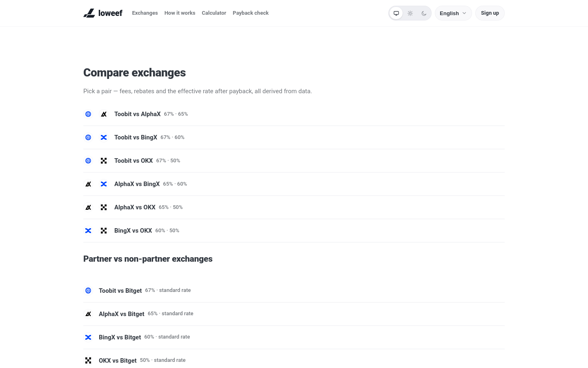588x368 pixels.
Task: Click the "67% · 60%" rates text
Action: tap(172, 137)
